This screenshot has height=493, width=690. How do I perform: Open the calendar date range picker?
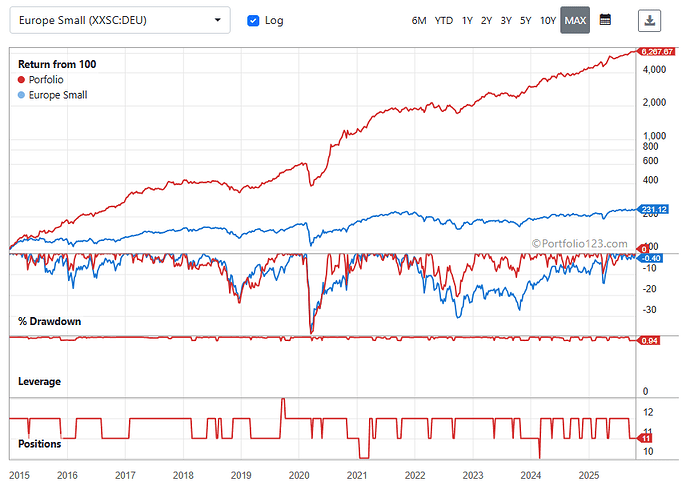point(605,20)
